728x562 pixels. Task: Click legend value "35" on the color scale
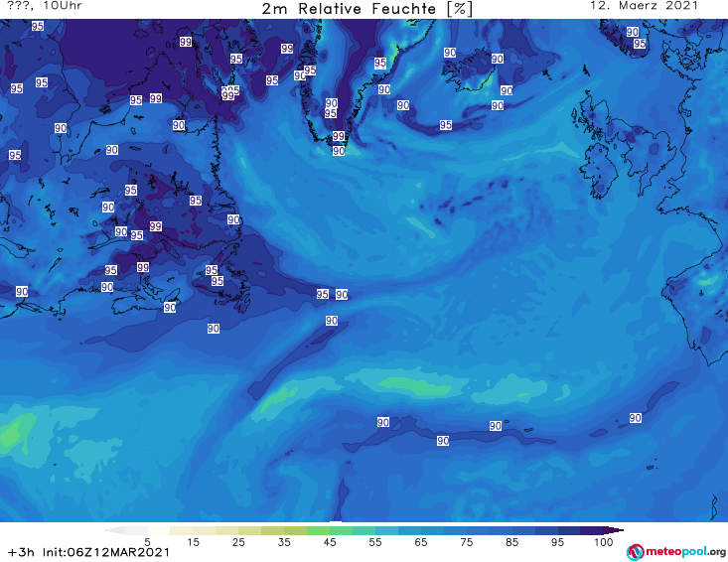tap(284, 542)
